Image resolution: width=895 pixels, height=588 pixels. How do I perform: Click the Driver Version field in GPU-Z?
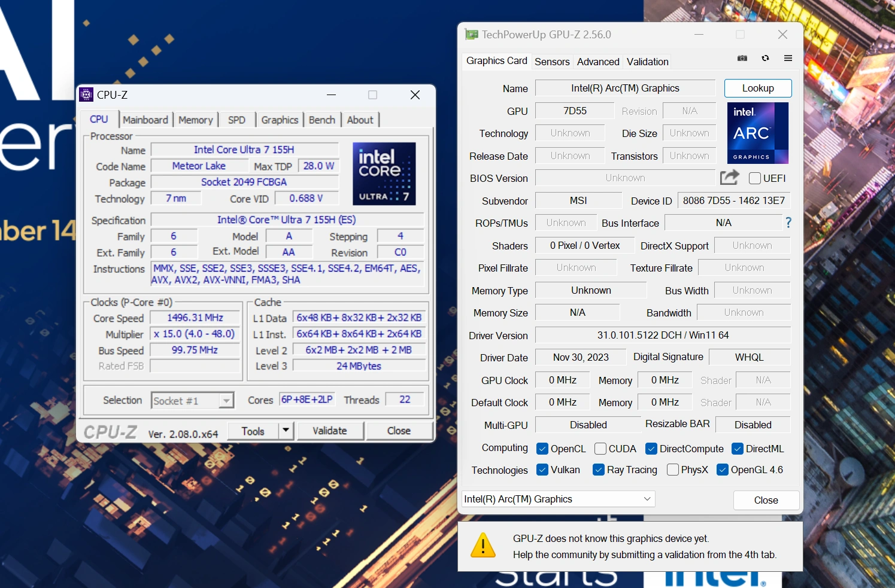click(663, 335)
